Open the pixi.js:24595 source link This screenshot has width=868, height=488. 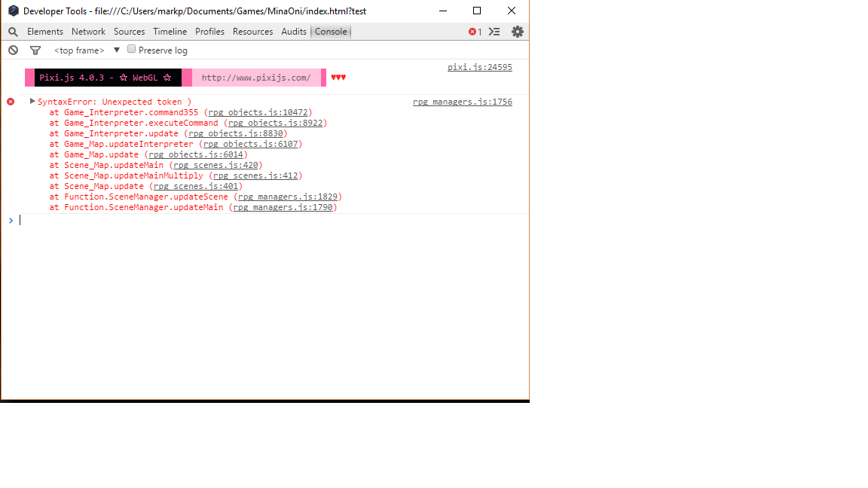pyautogui.click(x=480, y=67)
